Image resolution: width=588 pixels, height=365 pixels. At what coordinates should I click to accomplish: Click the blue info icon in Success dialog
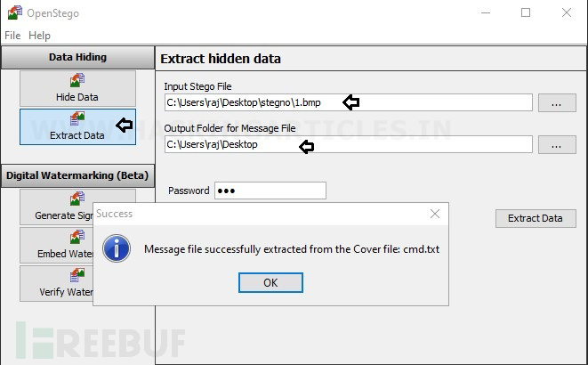[117, 248]
